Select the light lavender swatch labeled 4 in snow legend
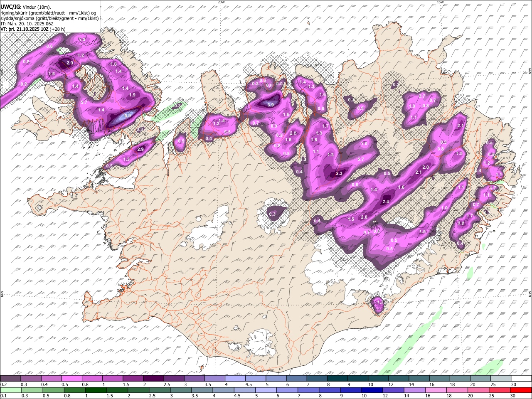The height and width of the screenshot is (399, 532). click(x=235, y=379)
